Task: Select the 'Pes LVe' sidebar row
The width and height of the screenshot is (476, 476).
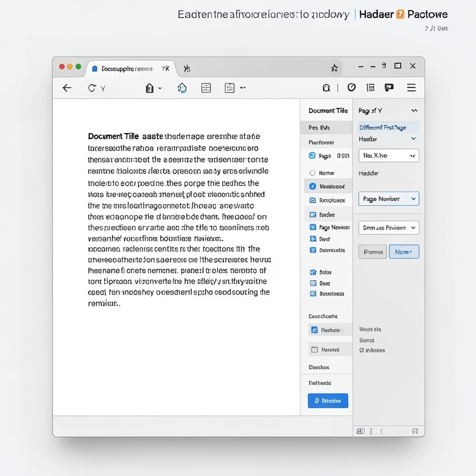Action: 326,127
